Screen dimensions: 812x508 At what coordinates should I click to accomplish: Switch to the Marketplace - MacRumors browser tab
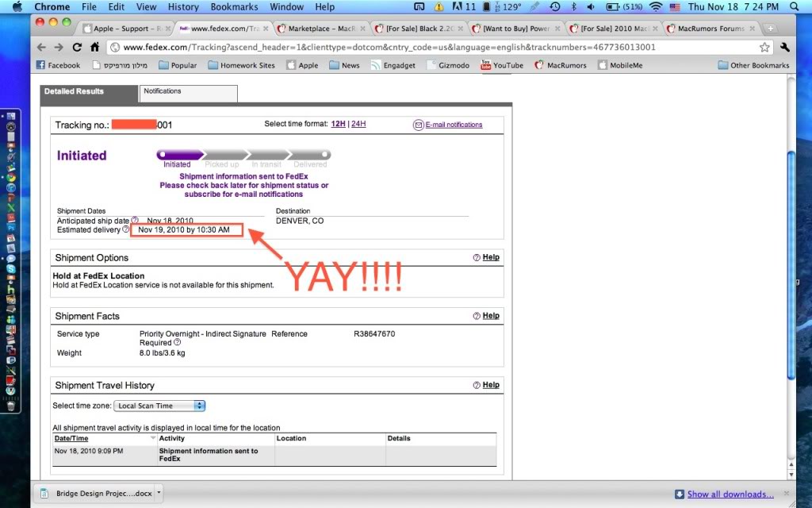tap(322, 29)
